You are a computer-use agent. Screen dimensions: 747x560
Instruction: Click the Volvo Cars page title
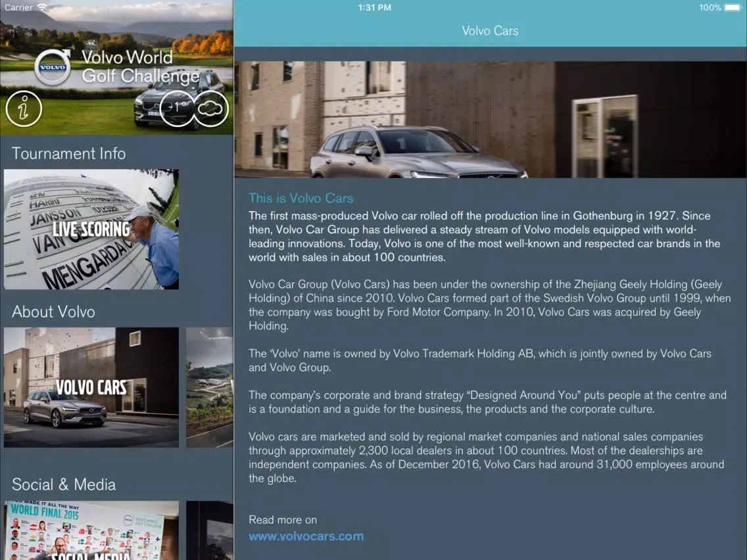pyautogui.click(x=491, y=31)
